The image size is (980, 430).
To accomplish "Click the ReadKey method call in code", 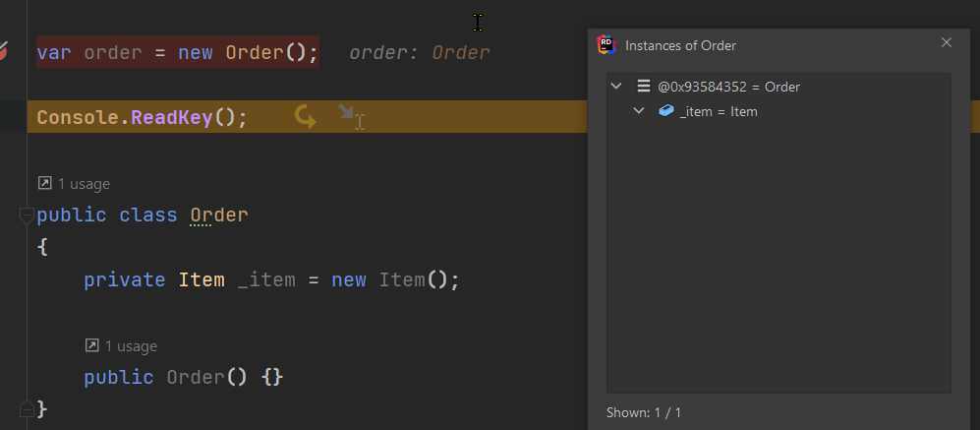I will 171,117.
